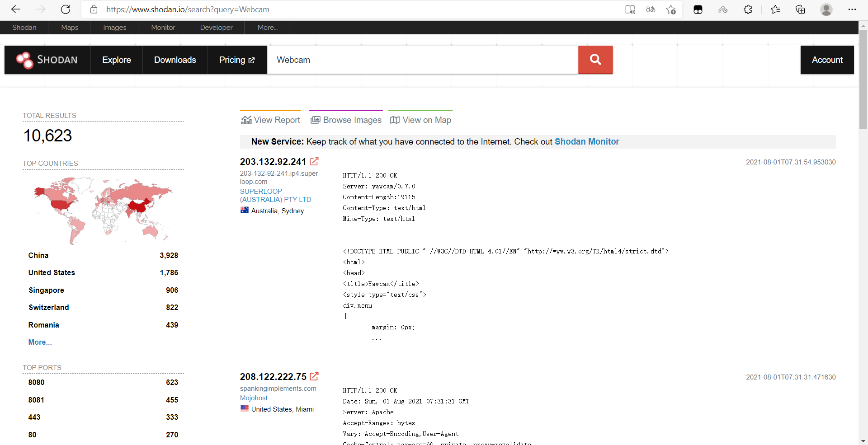Open the Shodan top menu item
Screen dimensions: 868x445
point(24,28)
